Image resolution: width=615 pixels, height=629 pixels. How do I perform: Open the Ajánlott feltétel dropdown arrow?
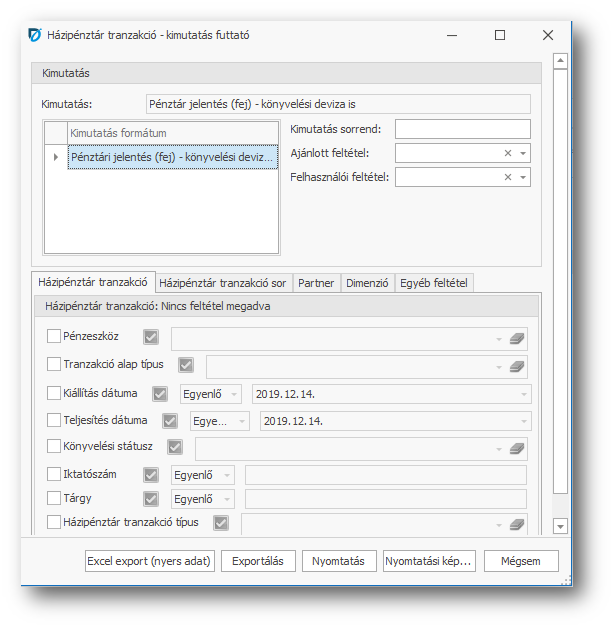pyautogui.click(x=523, y=153)
